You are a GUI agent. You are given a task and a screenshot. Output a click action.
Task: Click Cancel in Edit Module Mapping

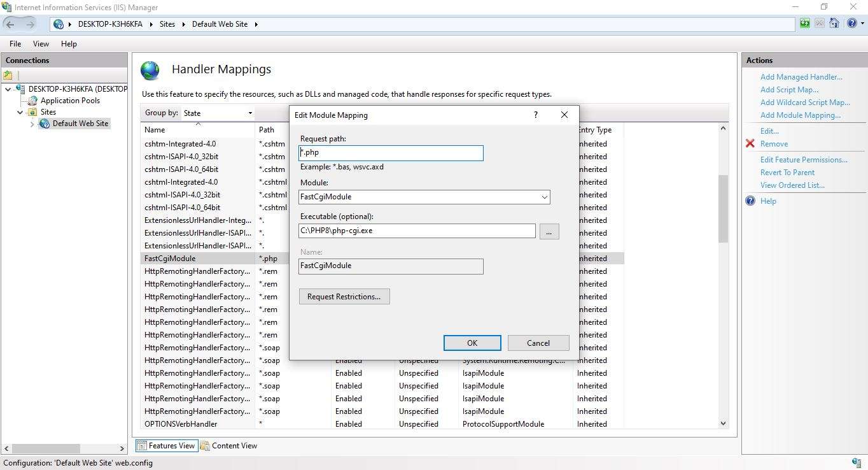(x=538, y=343)
